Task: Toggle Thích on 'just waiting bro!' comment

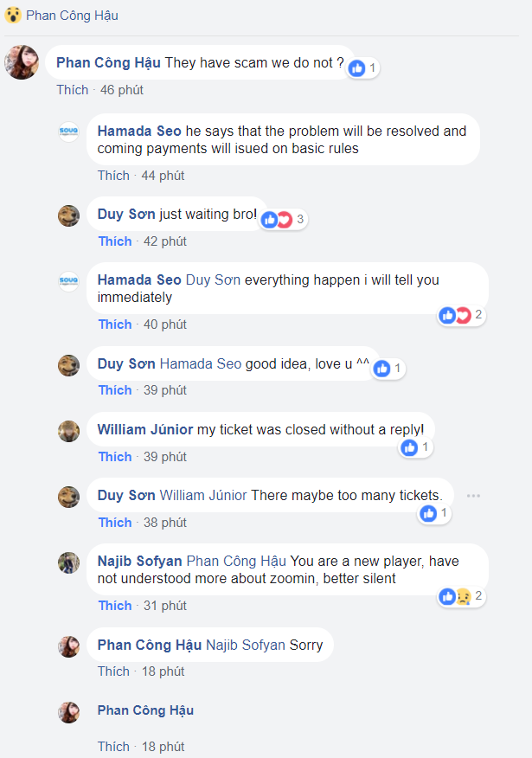Action: coord(114,241)
